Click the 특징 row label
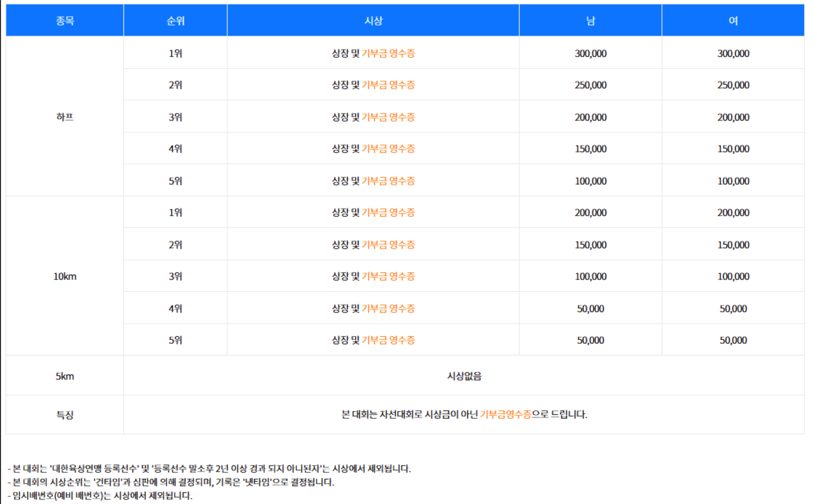This screenshot has width=817, height=504. (x=65, y=415)
